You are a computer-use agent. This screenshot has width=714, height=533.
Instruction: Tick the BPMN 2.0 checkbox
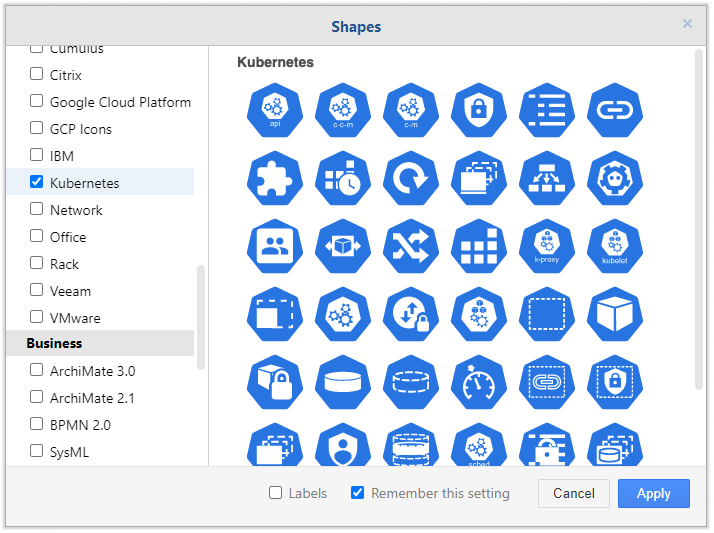pyautogui.click(x=36, y=424)
